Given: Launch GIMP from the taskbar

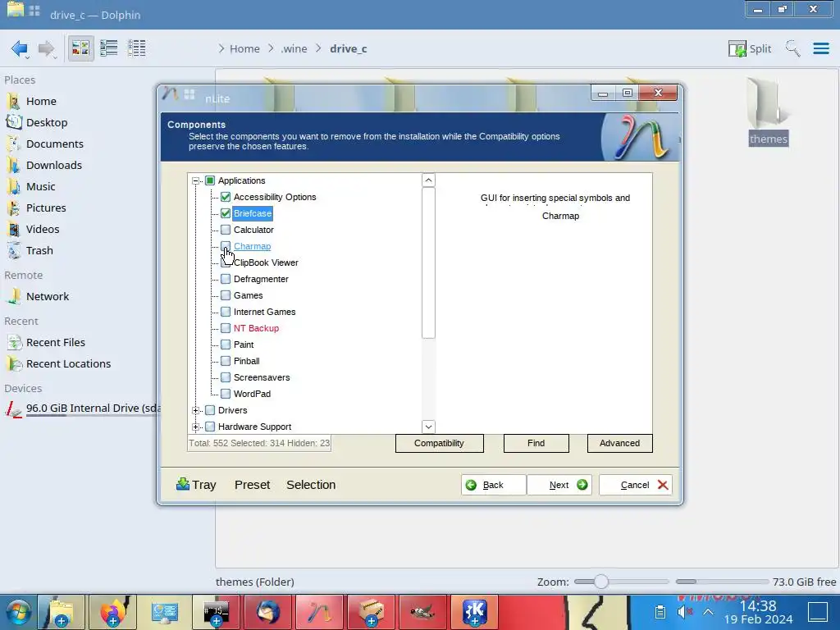Looking at the screenshot, I should [x=422, y=612].
